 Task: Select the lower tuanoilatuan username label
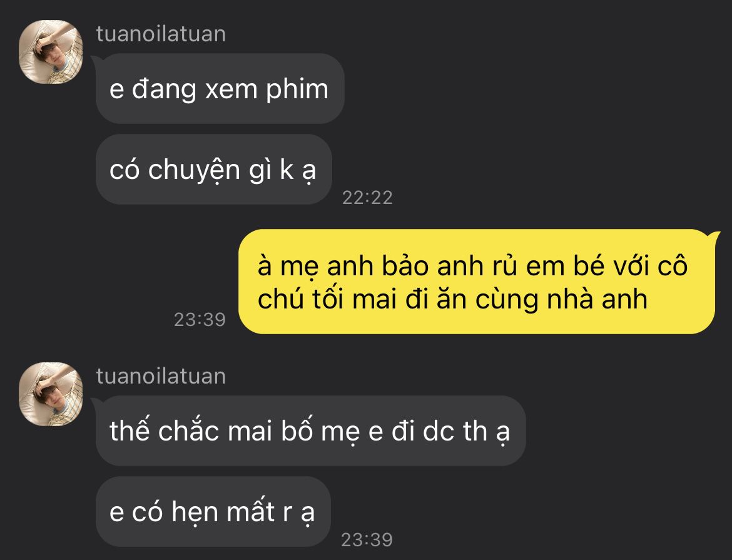pos(161,377)
